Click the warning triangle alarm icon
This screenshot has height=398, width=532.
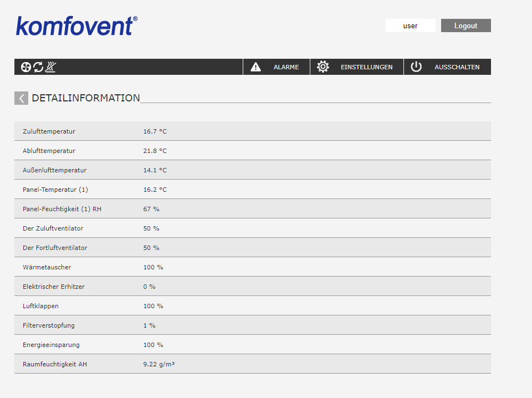tap(255, 67)
